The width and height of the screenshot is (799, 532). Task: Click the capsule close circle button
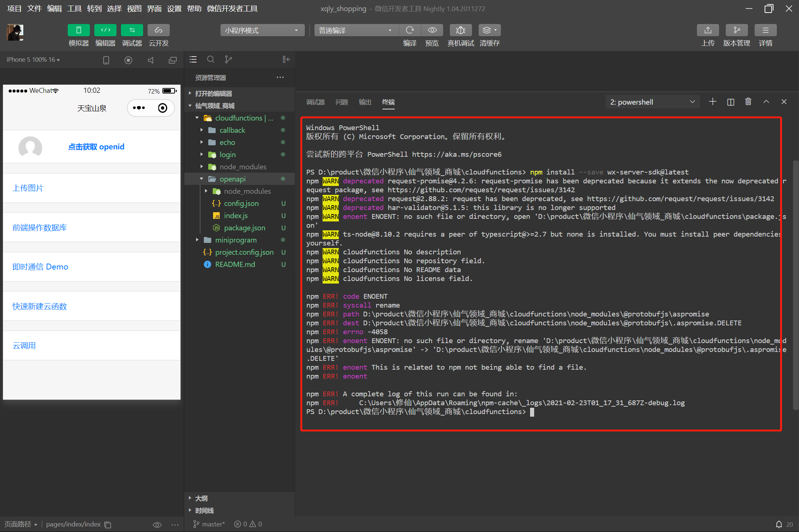pos(163,108)
